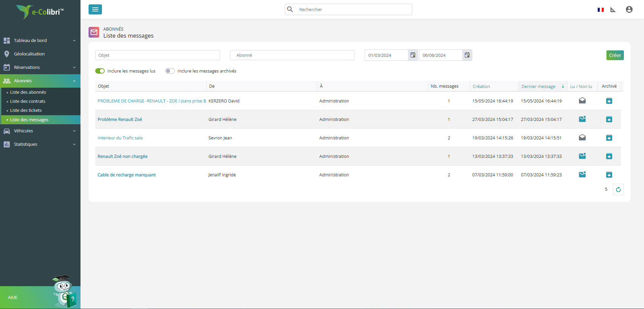
Task: Open Renault Zoé non chargée message
Action: click(122, 156)
